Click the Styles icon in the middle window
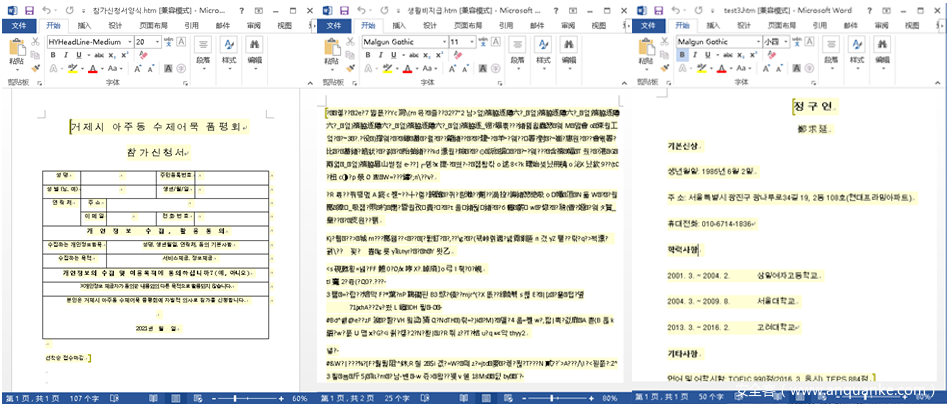The image size is (951, 409). [x=544, y=48]
